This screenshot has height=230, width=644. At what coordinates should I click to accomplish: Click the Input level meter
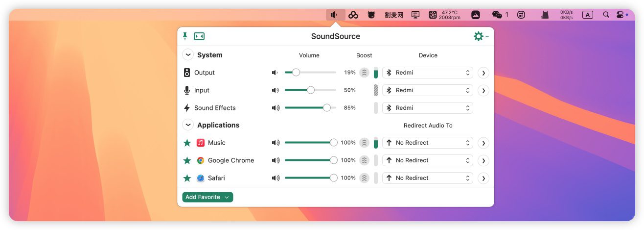376,90
